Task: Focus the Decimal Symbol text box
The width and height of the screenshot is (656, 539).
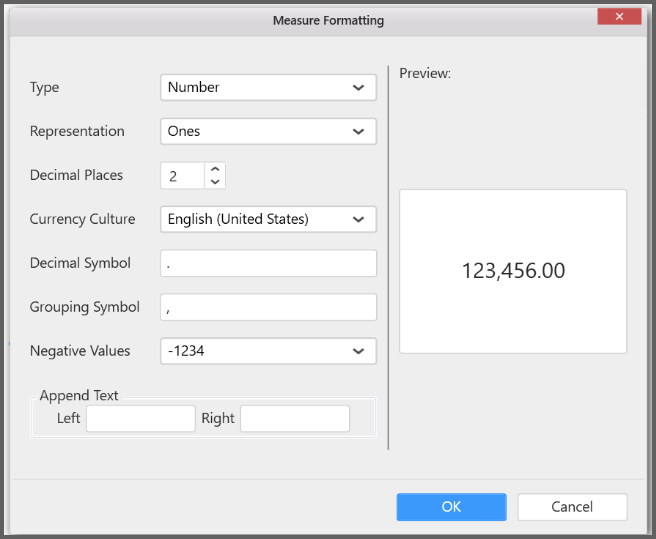Action: [267, 263]
